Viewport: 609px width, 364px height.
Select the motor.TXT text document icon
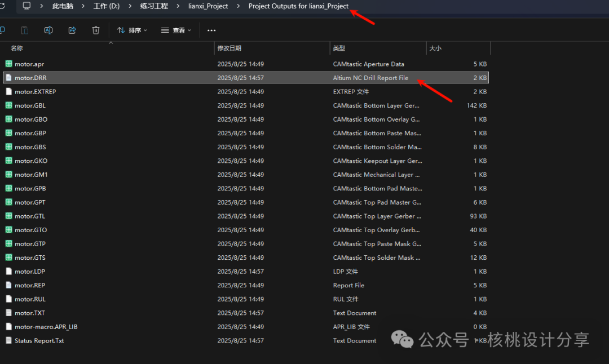[8, 313]
